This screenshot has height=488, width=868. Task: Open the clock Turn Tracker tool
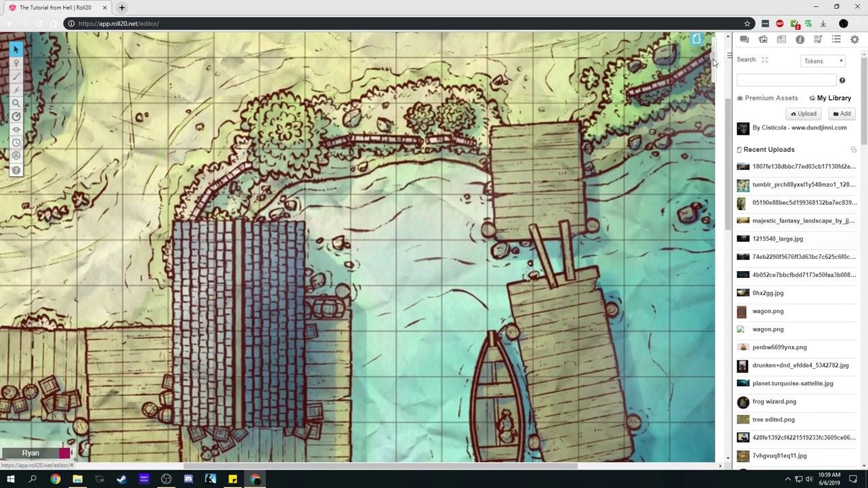(16, 143)
